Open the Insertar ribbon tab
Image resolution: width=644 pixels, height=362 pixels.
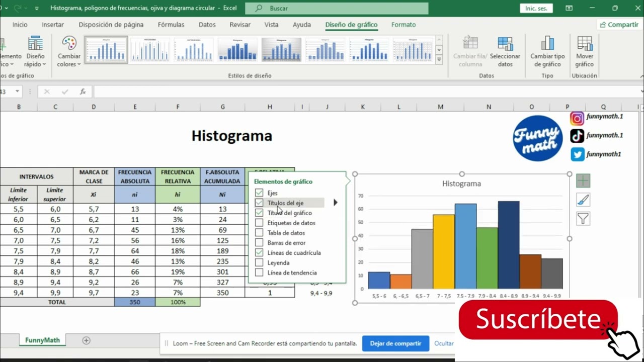(x=53, y=25)
